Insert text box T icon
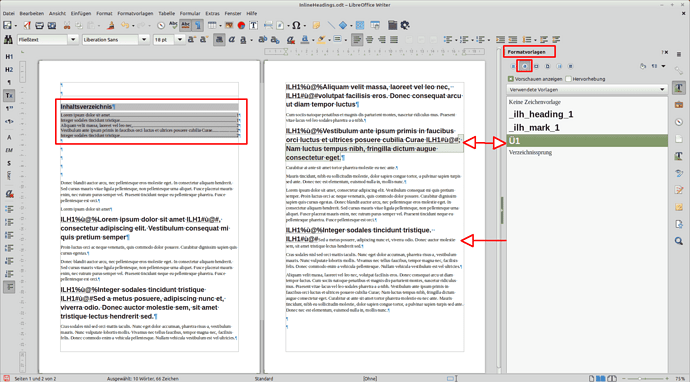 [x=253, y=26]
